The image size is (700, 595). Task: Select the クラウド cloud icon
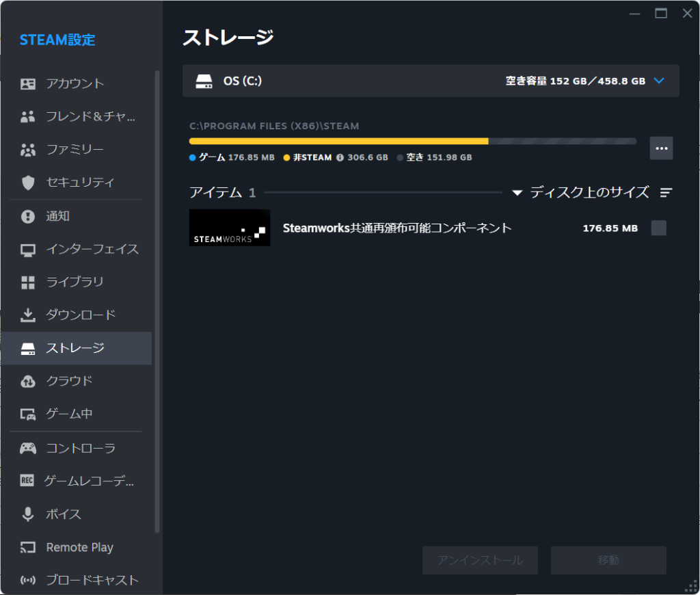(27, 381)
